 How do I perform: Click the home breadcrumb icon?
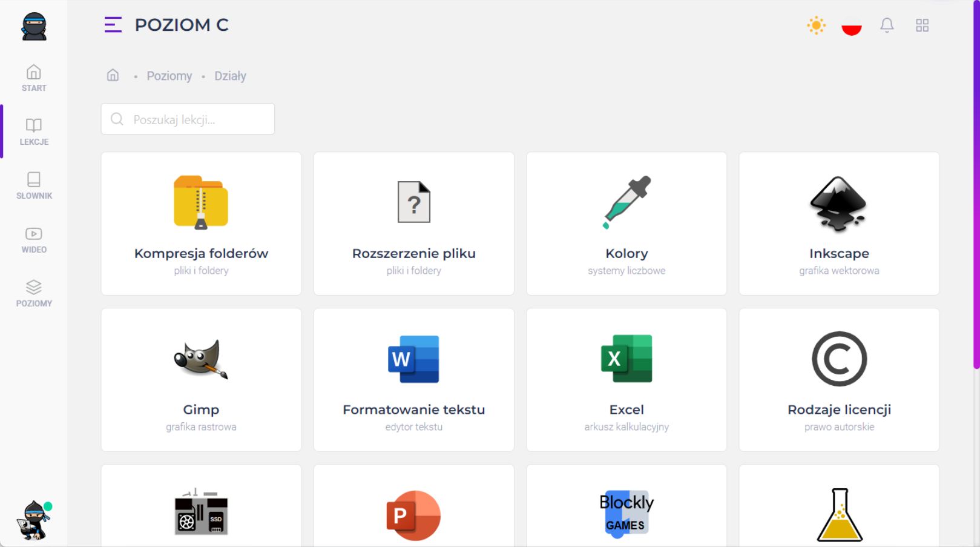tap(113, 75)
